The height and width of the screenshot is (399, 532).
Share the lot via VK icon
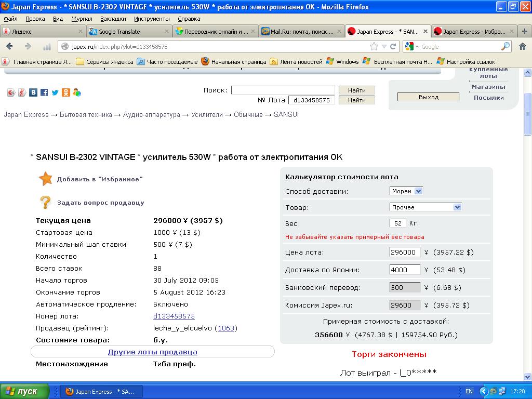tap(33, 92)
